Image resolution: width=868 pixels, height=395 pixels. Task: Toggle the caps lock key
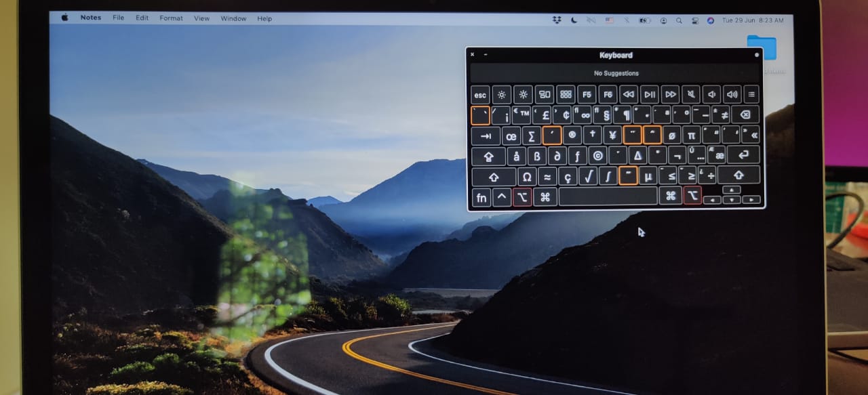(488, 156)
